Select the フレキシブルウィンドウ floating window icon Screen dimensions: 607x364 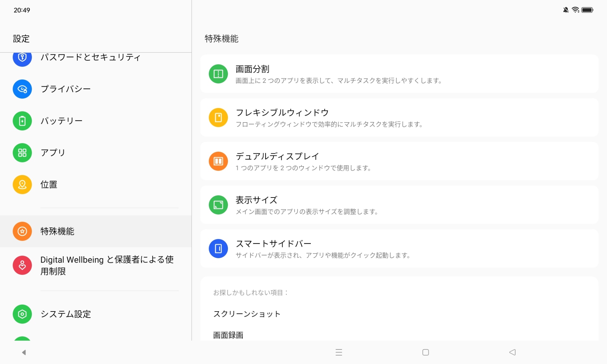[x=218, y=117]
